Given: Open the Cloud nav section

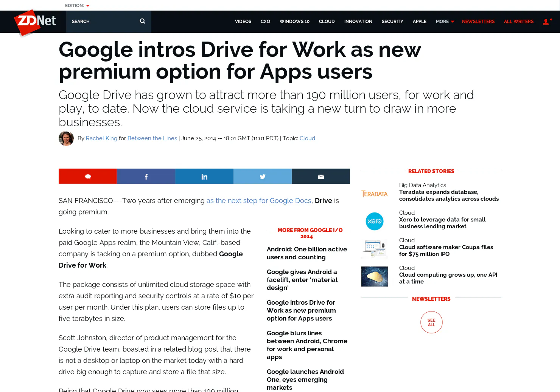Looking at the screenshot, I should coord(327,22).
